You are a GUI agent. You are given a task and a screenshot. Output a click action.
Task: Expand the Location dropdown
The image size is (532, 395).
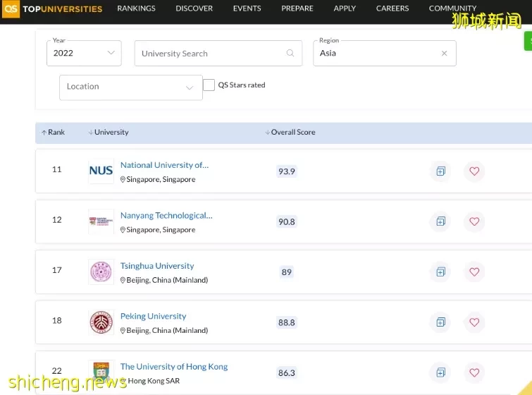pyautogui.click(x=131, y=87)
